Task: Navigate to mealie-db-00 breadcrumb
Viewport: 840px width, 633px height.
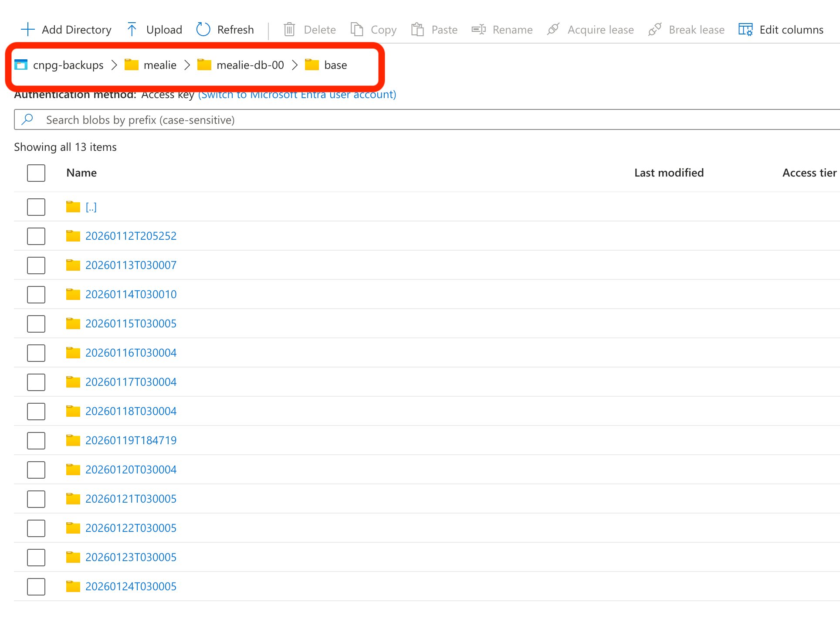Action: pyautogui.click(x=250, y=65)
